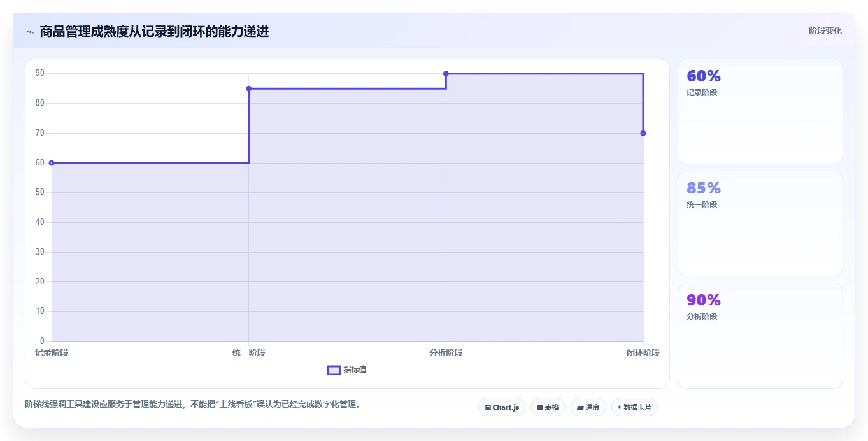868x441 pixels.
Task: Select the 表格 tag pill
Action: point(548,407)
